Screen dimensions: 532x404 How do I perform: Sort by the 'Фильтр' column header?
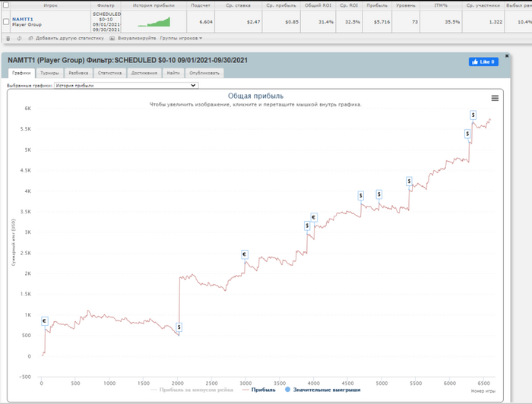coord(106,5)
